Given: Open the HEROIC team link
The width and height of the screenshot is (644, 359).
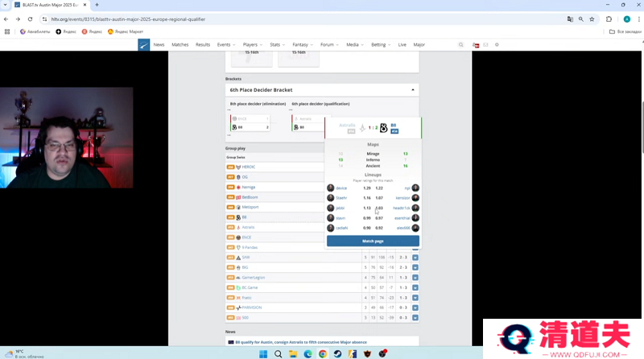Looking at the screenshot, I should (x=249, y=167).
